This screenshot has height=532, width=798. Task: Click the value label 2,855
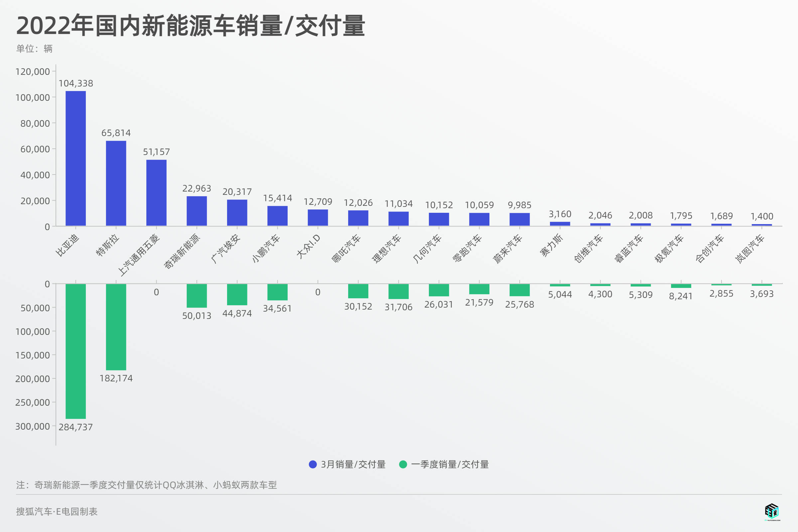pyautogui.click(x=722, y=294)
